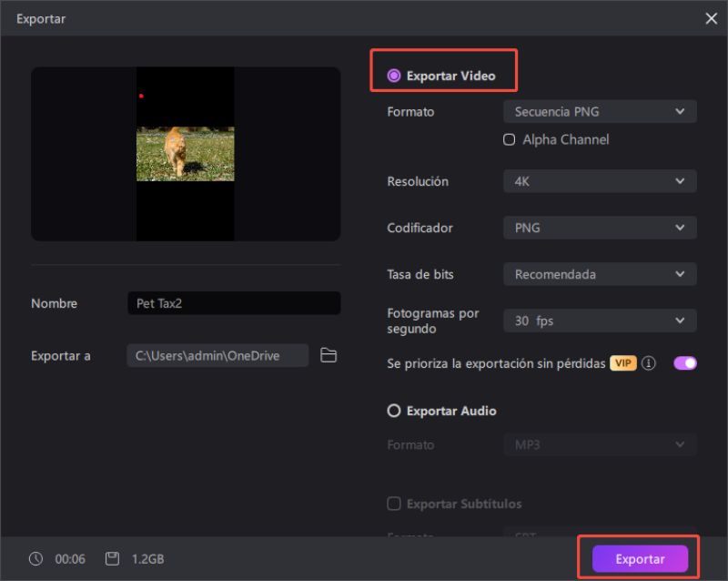
Task: Click the VIP badge next to lossless export
Action: tap(623, 363)
